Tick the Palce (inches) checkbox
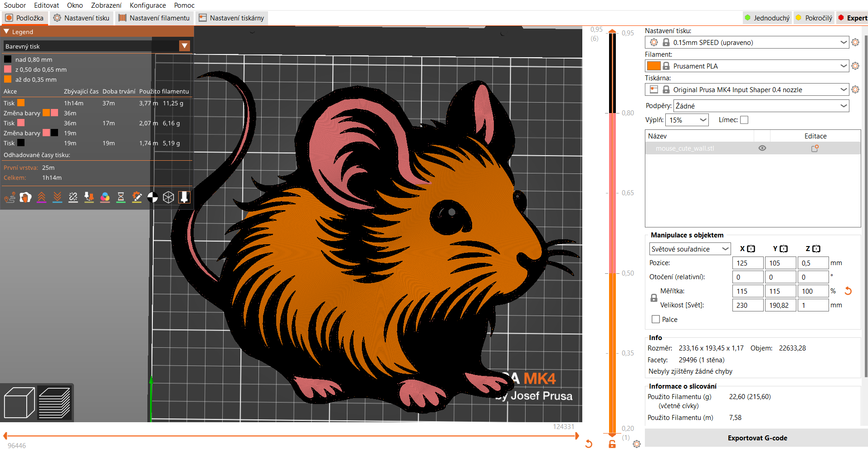Image resolution: width=868 pixels, height=449 pixels. tap(656, 319)
